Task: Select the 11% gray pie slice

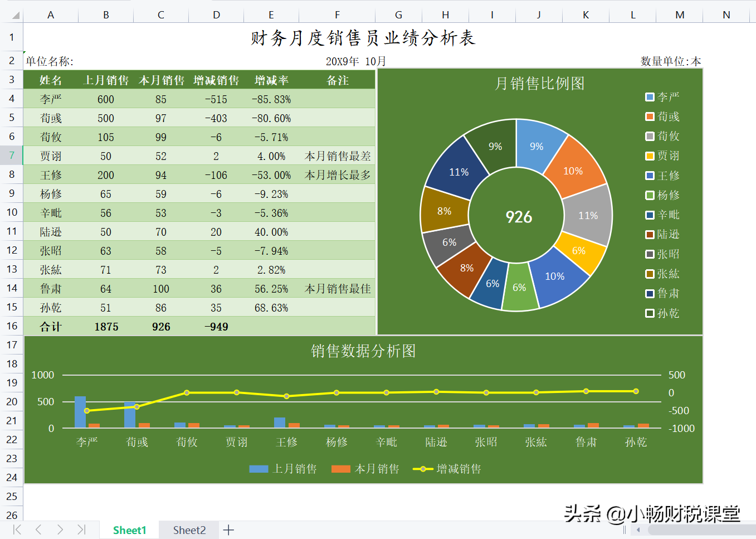Action: 588,215
